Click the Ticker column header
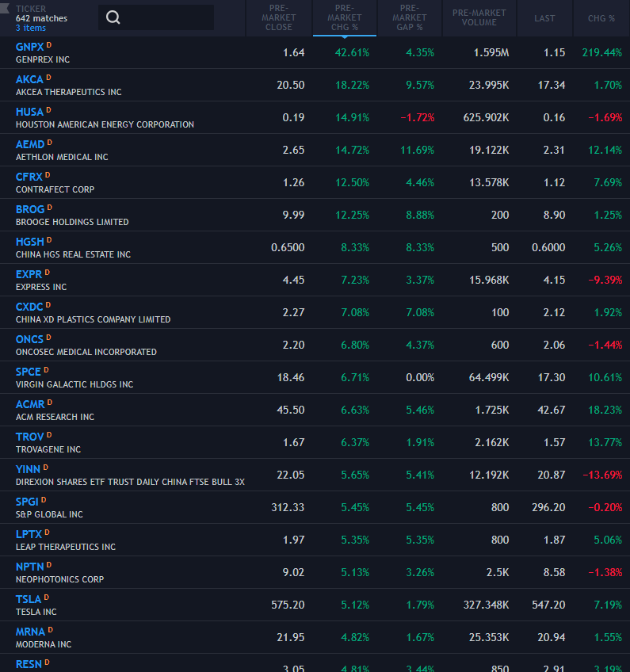Image resolution: width=630 pixels, height=672 pixels. [x=31, y=9]
